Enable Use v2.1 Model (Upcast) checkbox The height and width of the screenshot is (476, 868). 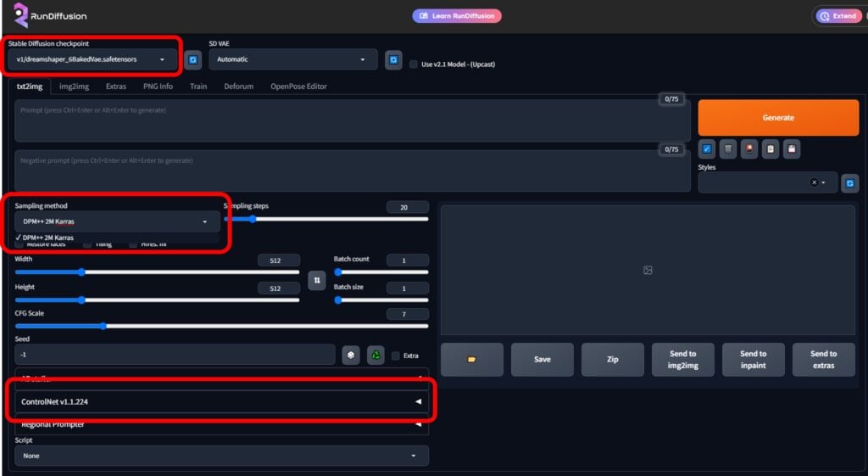coord(413,64)
